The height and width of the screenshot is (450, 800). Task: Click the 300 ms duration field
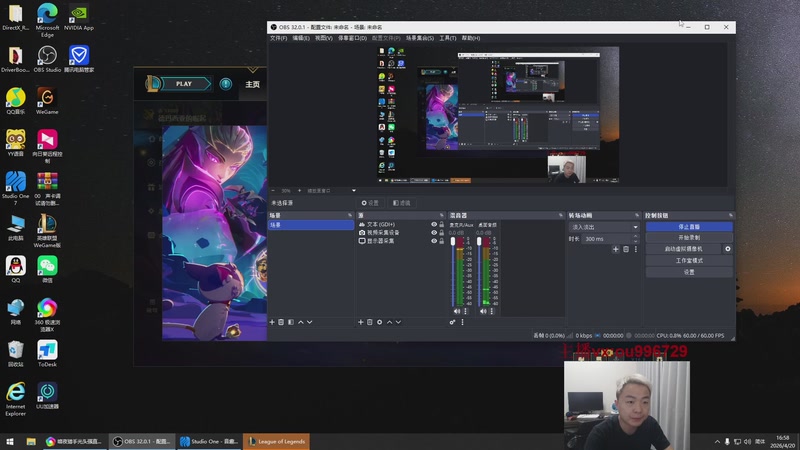point(607,239)
